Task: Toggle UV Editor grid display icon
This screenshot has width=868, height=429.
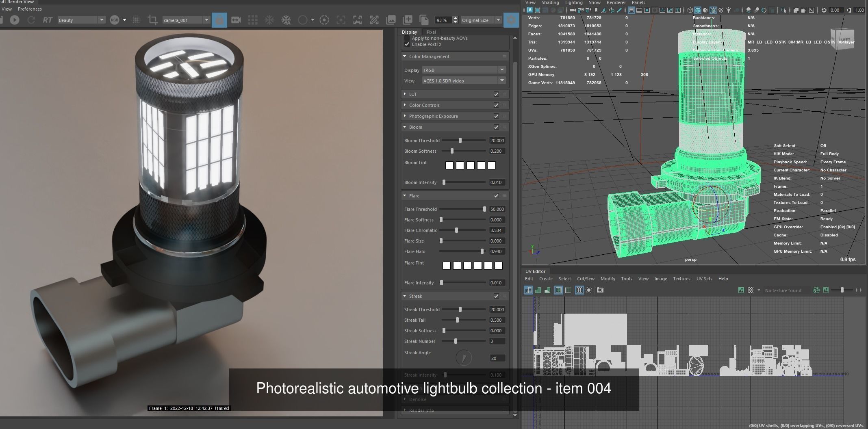Action: 579,290
